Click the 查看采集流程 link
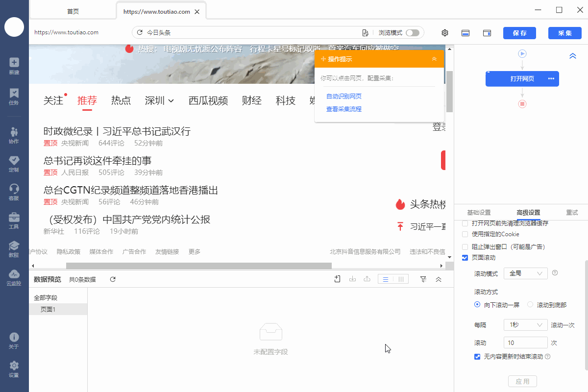Image resolution: width=588 pixels, height=392 pixels. 344,109
